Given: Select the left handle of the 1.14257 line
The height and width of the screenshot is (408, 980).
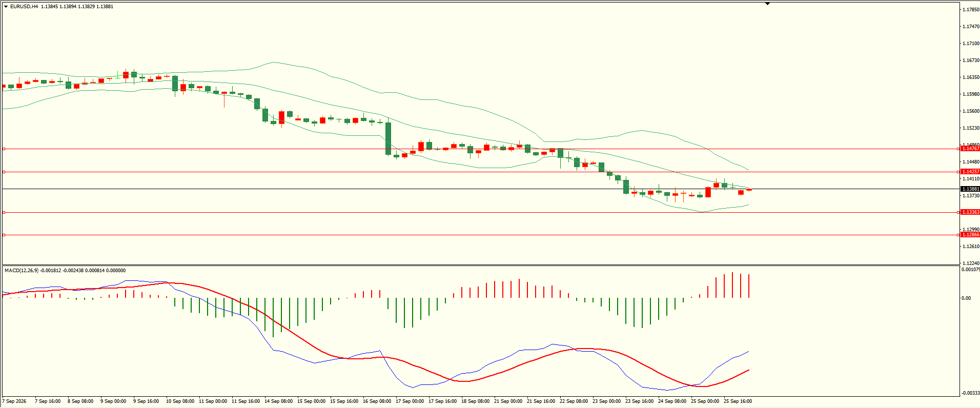Looking at the screenshot, I should pyautogui.click(x=4, y=172).
